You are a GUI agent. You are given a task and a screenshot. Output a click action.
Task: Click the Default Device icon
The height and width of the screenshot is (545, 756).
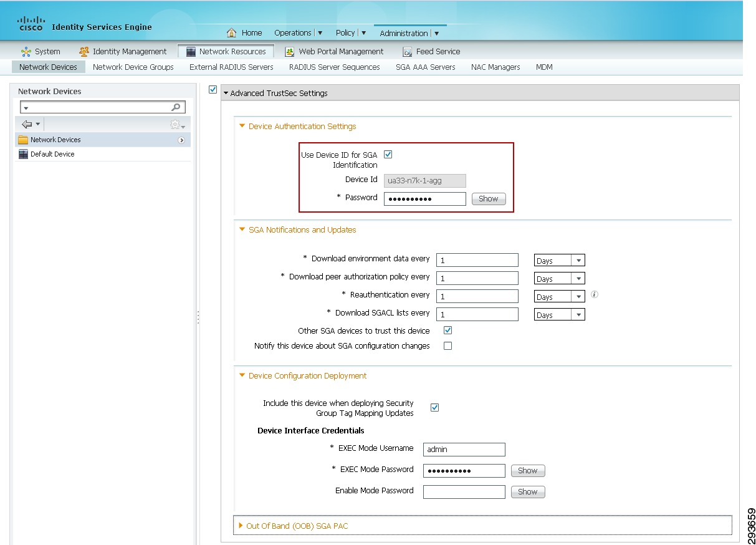pyautogui.click(x=23, y=154)
